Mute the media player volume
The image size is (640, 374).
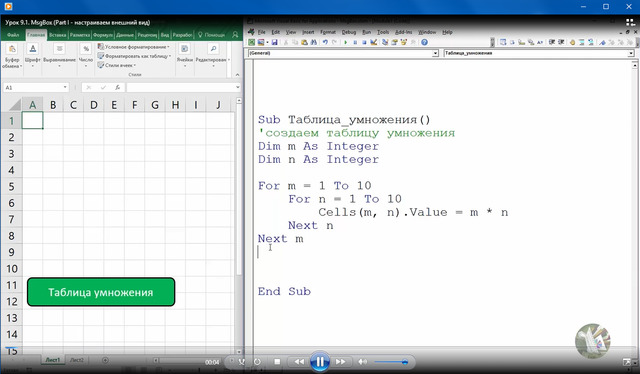click(362, 362)
